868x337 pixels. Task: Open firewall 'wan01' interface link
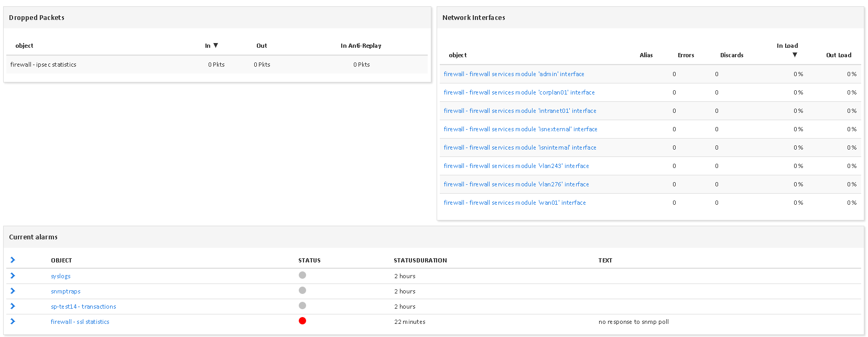[x=515, y=203]
